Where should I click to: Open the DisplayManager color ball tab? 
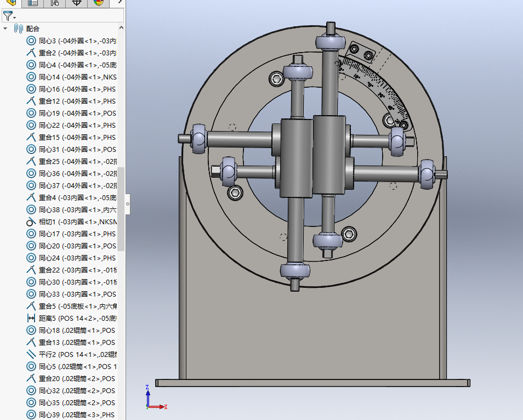98,3
